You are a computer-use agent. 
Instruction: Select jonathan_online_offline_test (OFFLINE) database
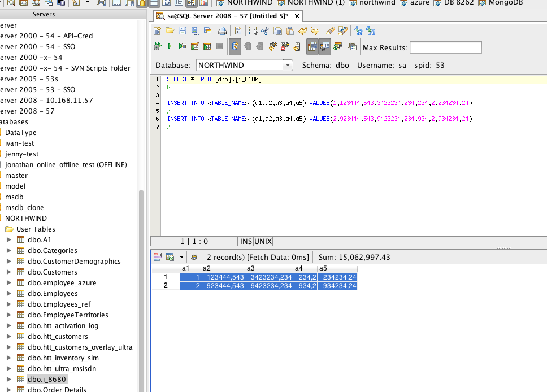tap(66, 164)
